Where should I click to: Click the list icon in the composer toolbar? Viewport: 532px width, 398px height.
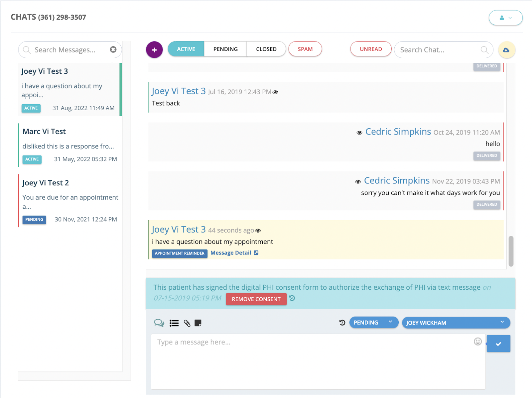(x=174, y=323)
